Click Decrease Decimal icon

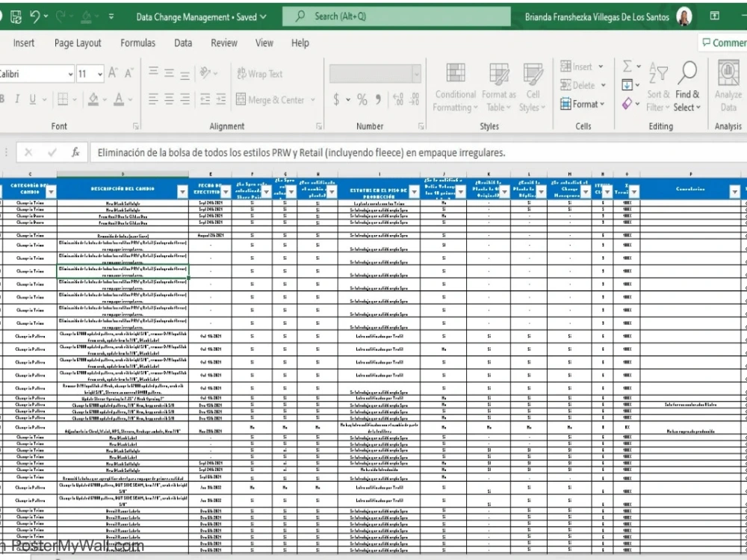click(415, 99)
